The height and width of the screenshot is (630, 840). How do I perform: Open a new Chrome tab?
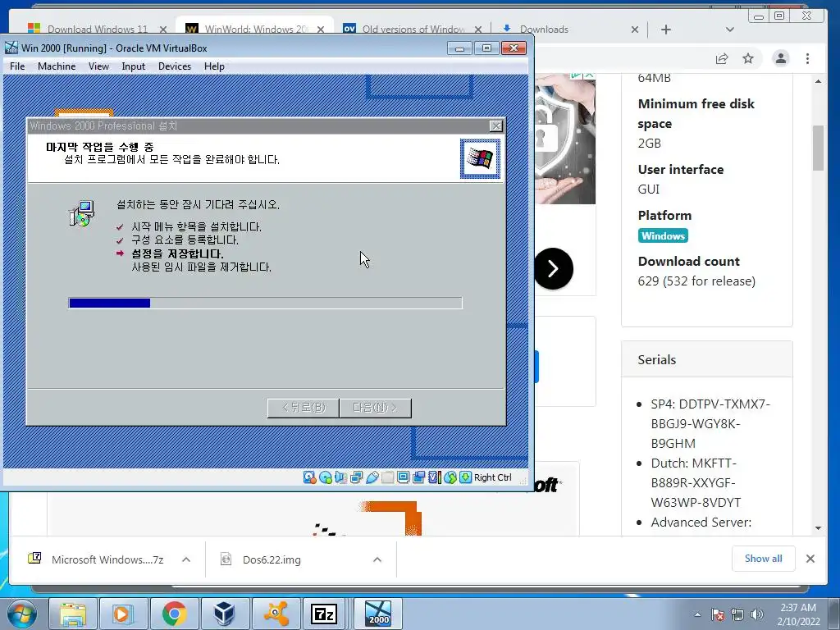pyautogui.click(x=666, y=30)
